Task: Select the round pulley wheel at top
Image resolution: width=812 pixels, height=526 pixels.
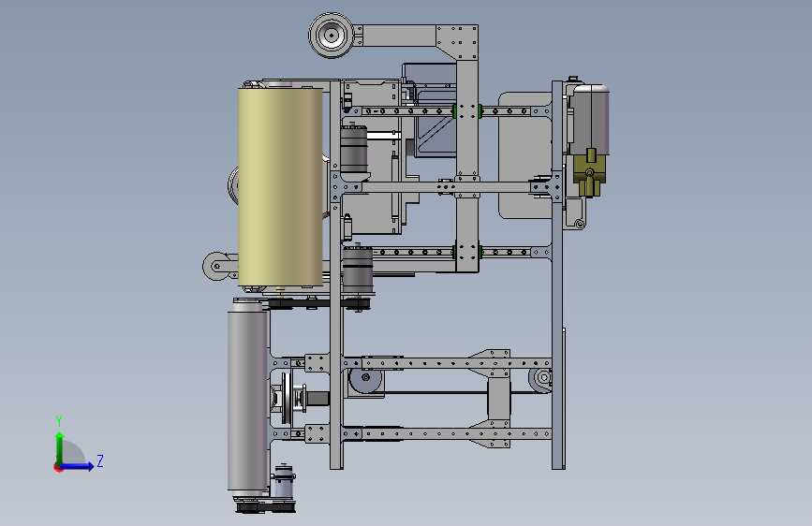Action: pos(332,36)
